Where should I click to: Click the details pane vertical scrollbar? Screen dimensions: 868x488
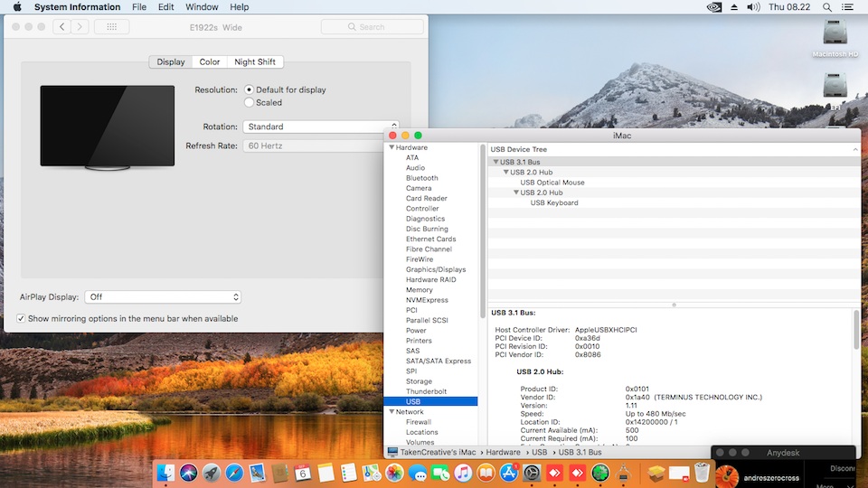[856, 330]
